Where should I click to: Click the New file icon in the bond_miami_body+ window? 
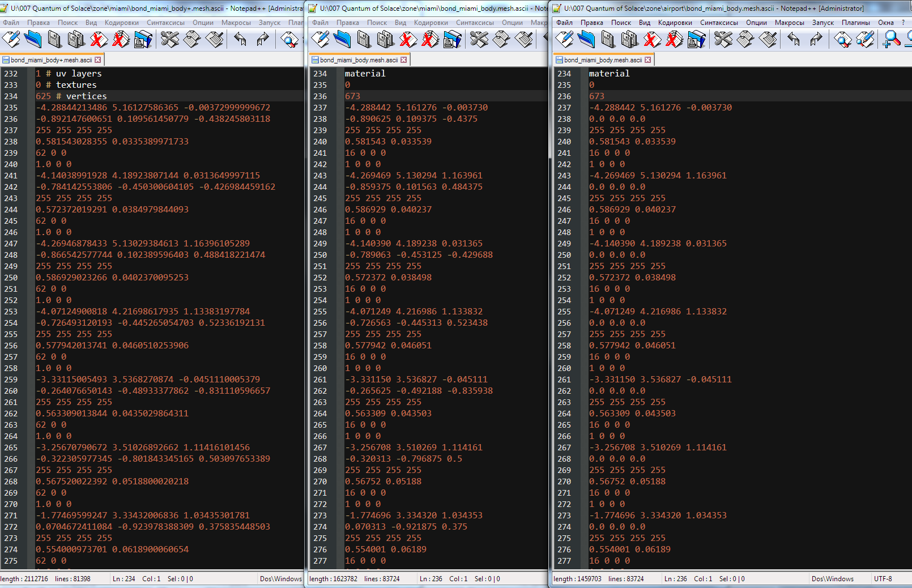[11, 39]
